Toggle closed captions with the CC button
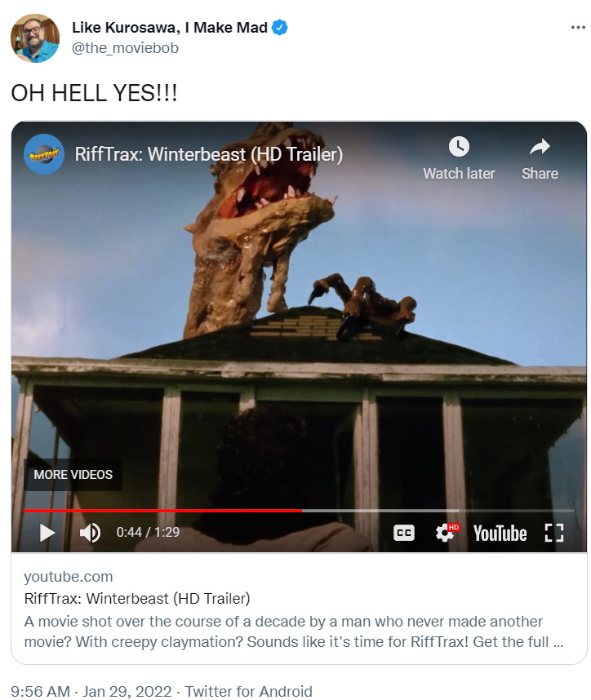The height and width of the screenshot is (700, 591). pyautogui.click(x=404, y=533)
